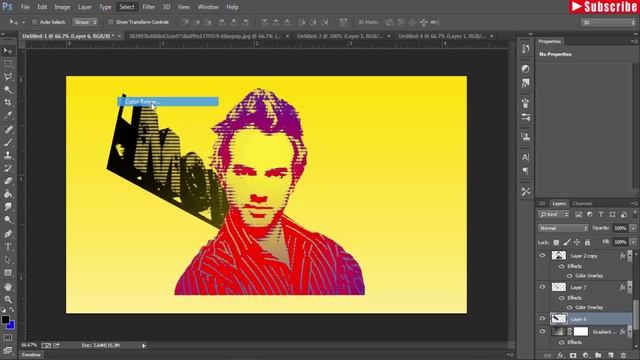
Task: Open the Fill value dropdown arrow
Action: (x=633, y=242)
